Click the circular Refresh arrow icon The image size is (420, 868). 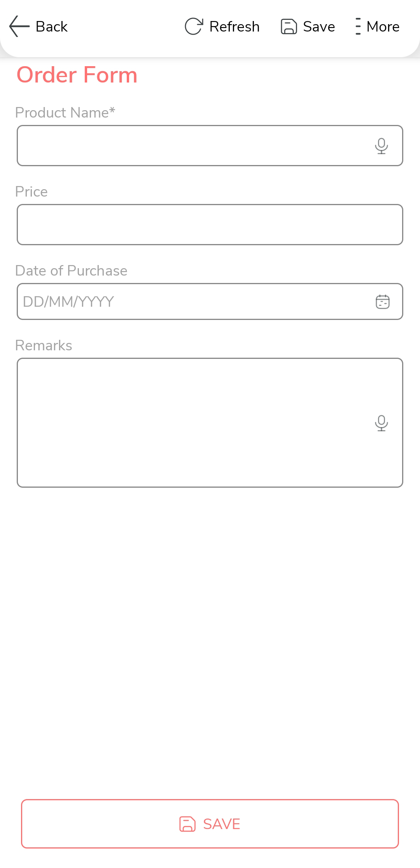coord(194,26)
